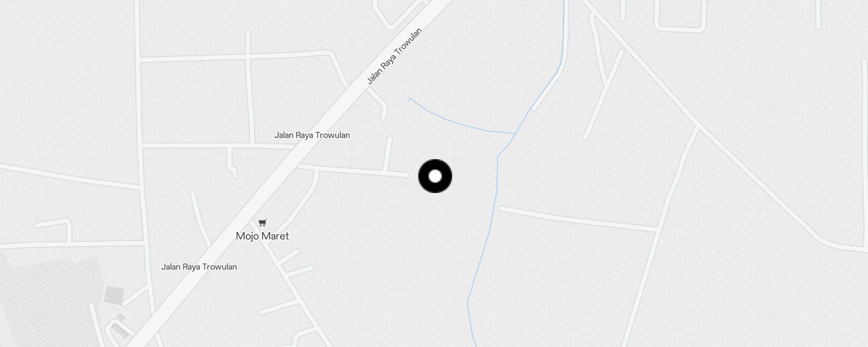Select the Mojo Maret place label
This screenshot has height=347, width=868.
[x=262, y=236]
